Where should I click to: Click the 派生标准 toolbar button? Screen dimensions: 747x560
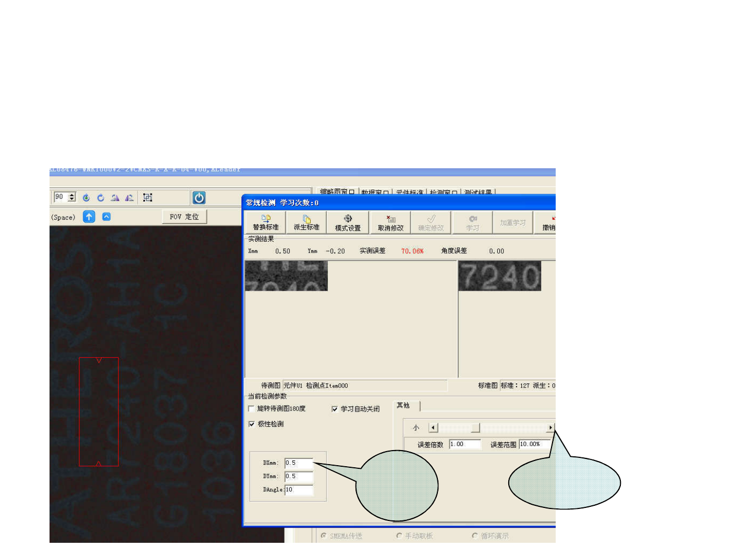click(x=307, y=222)
